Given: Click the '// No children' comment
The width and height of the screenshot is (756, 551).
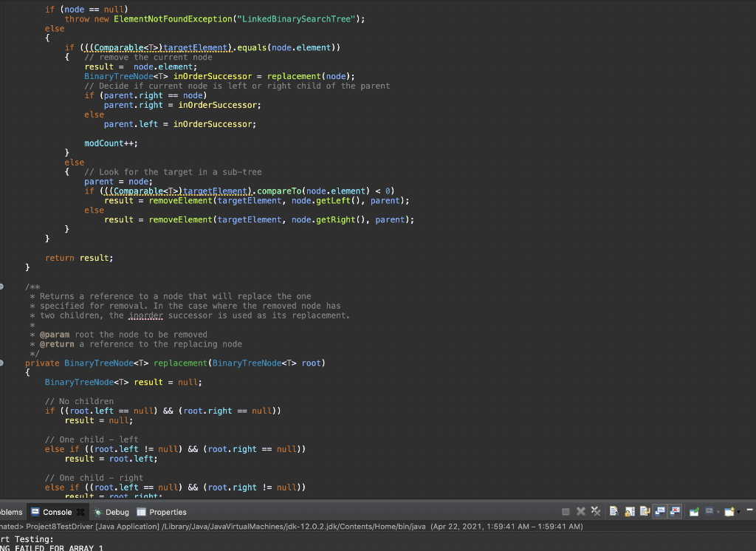Looking at the screenshot, I should [x=79, y=401].
